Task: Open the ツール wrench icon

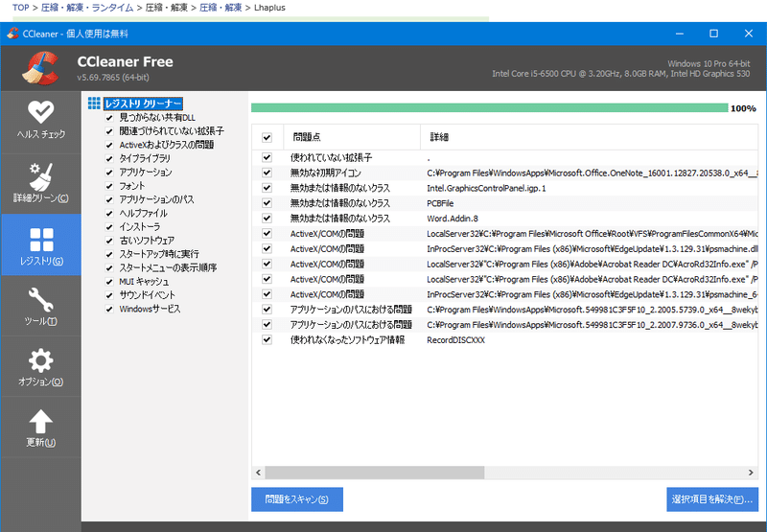Action: click(40, 299)
